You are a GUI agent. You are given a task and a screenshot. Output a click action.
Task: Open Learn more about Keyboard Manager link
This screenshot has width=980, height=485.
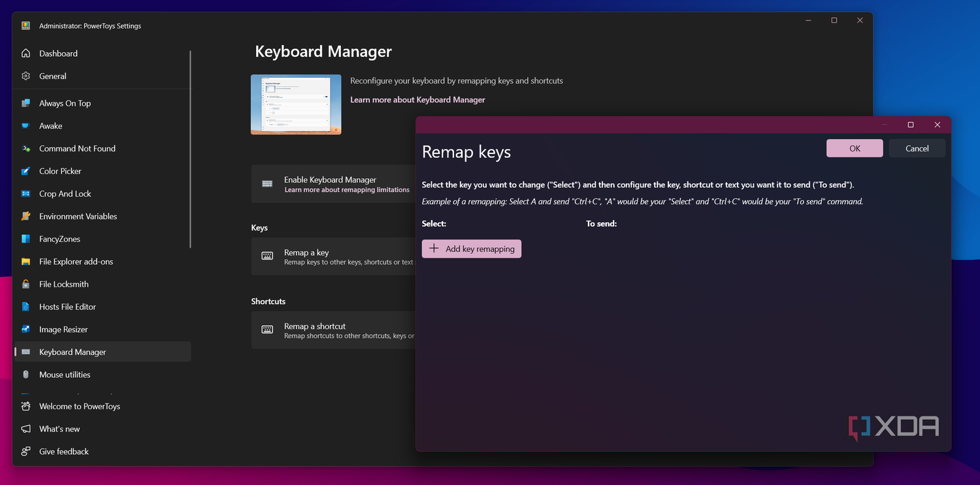pyautogui.click(x=417, y=100)
